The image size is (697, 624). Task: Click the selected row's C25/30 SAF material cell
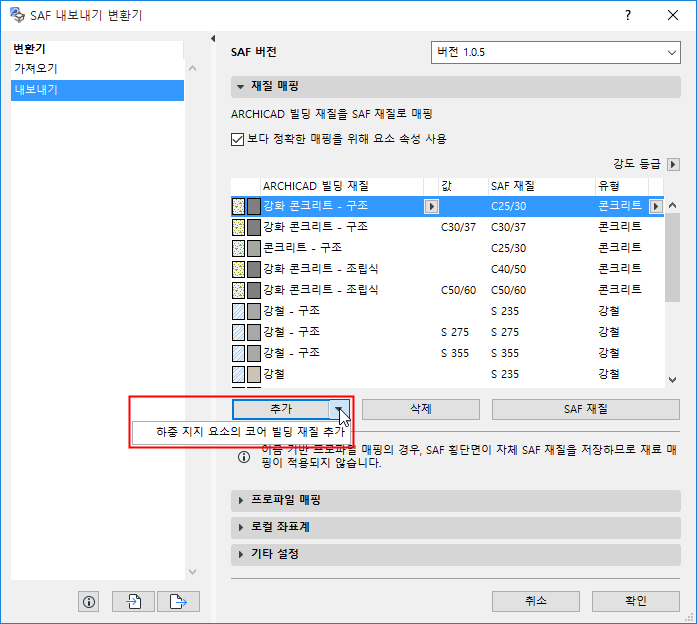click(x=509, y=207)
